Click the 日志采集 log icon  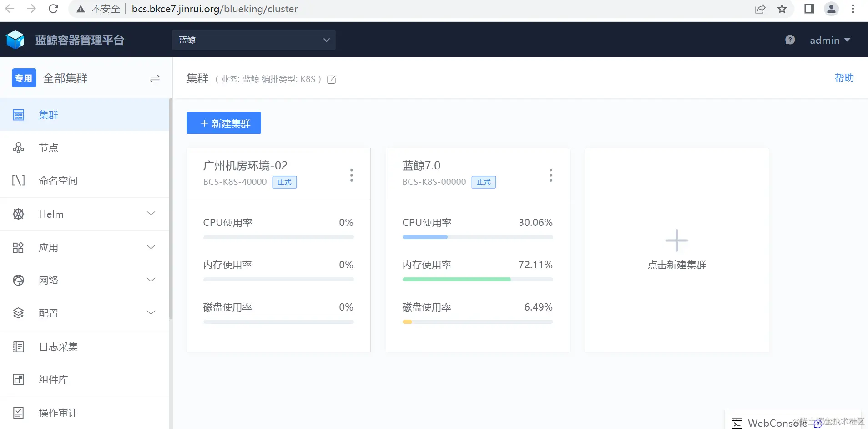pyautogui.click(x=19, y=347)
